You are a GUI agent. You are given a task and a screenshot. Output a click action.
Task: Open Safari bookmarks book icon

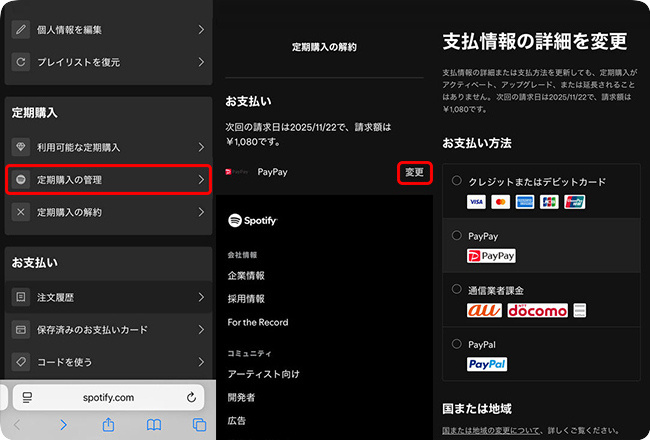154,425
